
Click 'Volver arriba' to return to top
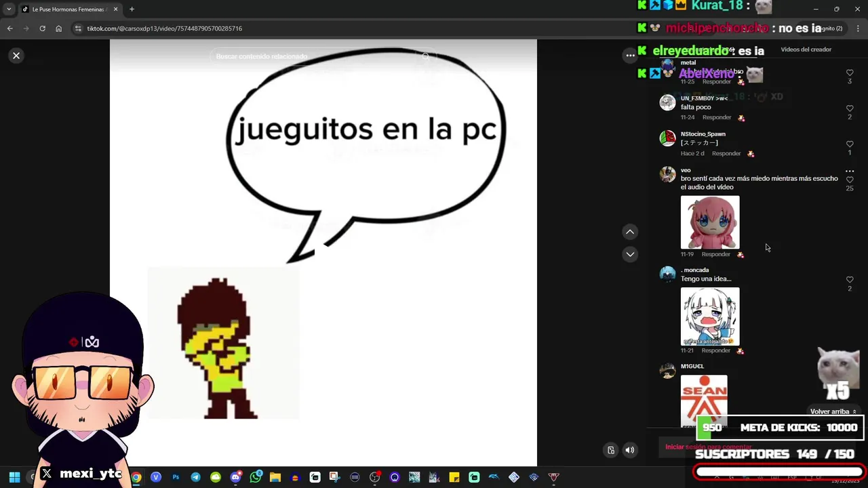(x=833, y=411)
